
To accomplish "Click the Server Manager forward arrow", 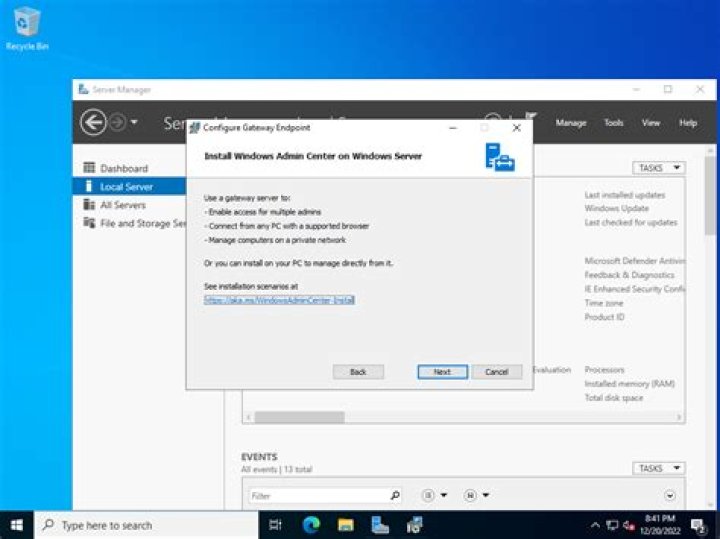I will click(x=118, y=123).
